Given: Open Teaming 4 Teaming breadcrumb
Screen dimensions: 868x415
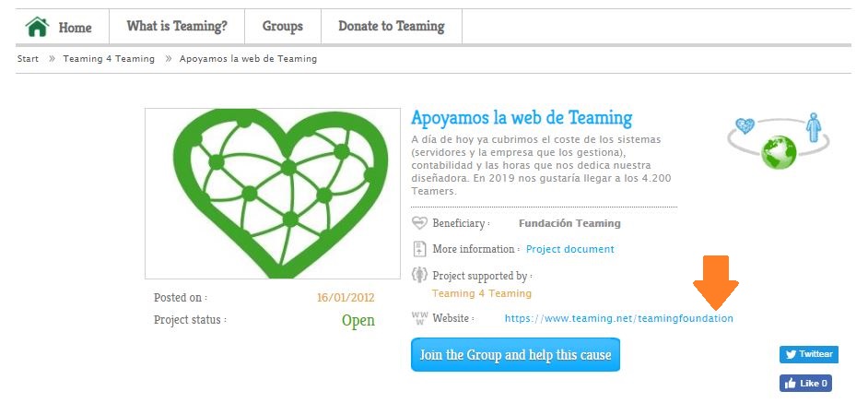Looking at the screenshot, I should (109, 59).
